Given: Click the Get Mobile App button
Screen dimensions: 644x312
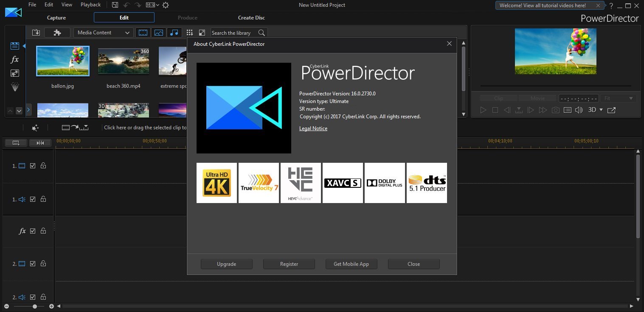Looking at the screenshot, I should click(351, 264).
